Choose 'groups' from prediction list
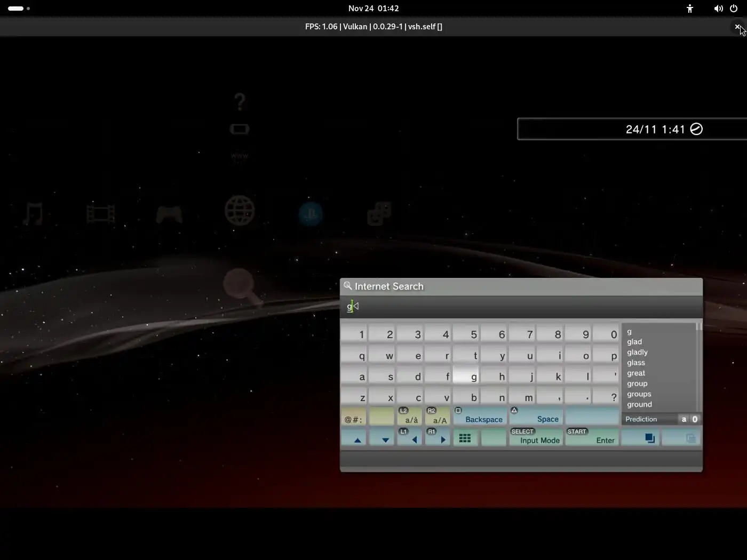747x560 pixels. (x=639, y=394)
